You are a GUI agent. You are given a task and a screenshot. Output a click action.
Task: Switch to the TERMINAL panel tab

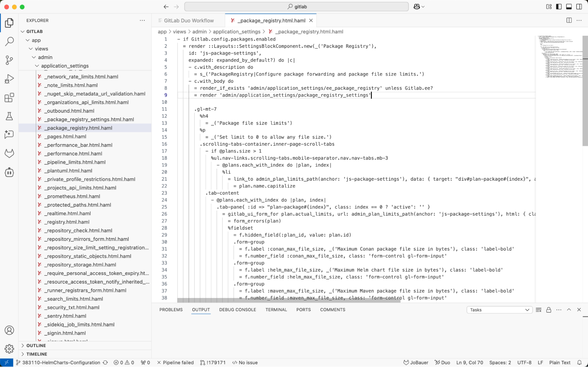[x=276, y=310]
